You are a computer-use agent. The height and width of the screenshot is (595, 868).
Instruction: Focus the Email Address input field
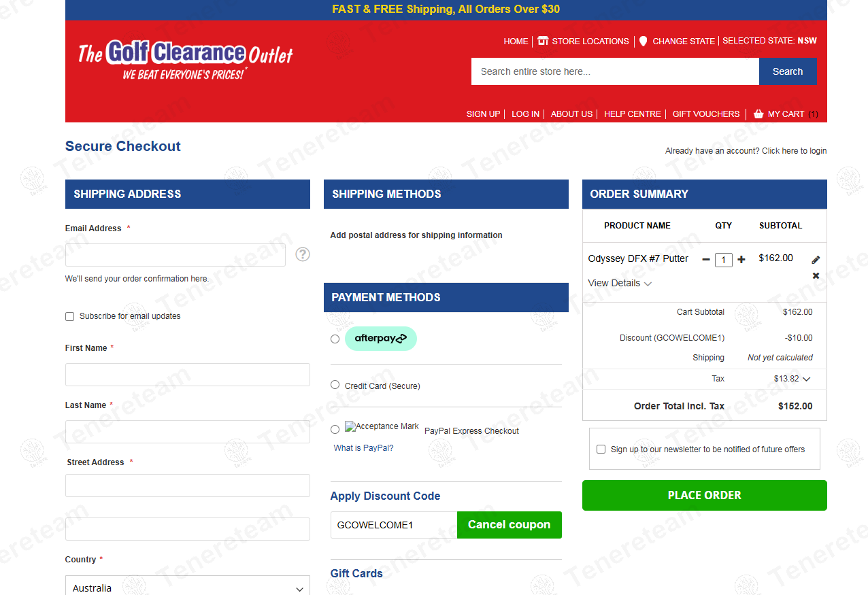pyautogui.click(x=176, y=255)
